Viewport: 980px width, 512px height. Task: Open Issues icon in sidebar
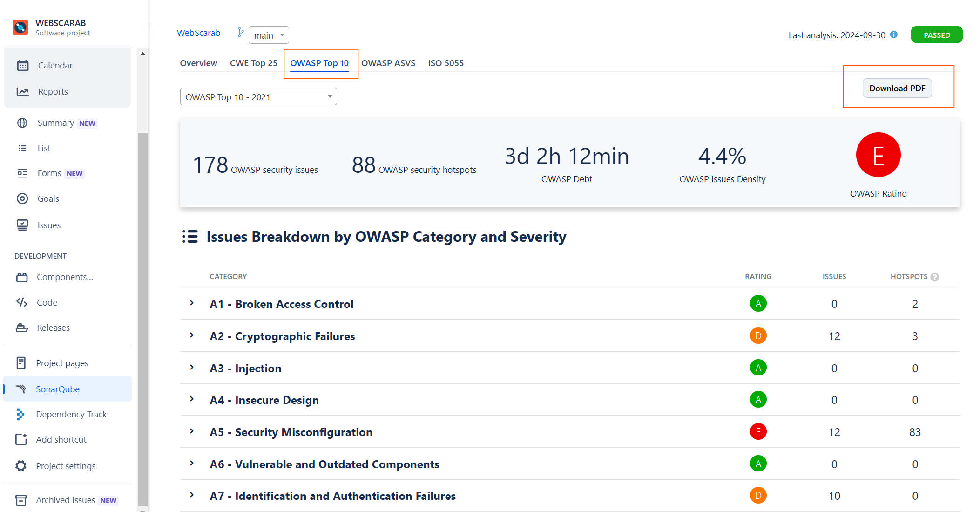(x=22, y=225)
